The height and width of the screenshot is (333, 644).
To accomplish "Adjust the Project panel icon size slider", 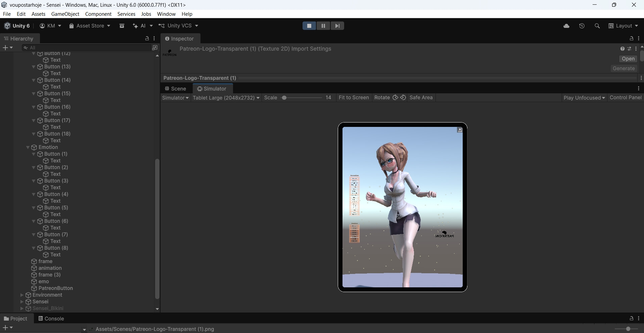I will (628, 329).
